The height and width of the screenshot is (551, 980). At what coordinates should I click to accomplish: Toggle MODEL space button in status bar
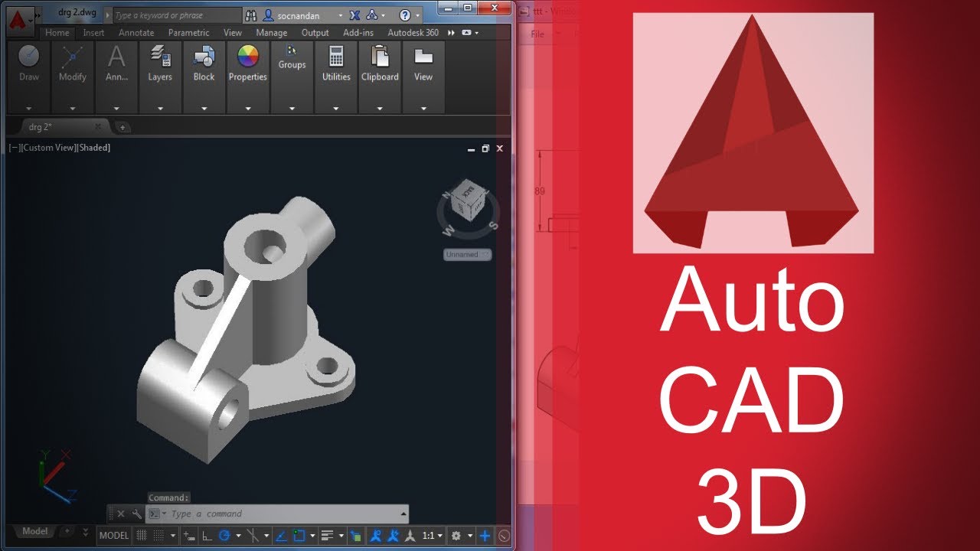coord(114,536)
